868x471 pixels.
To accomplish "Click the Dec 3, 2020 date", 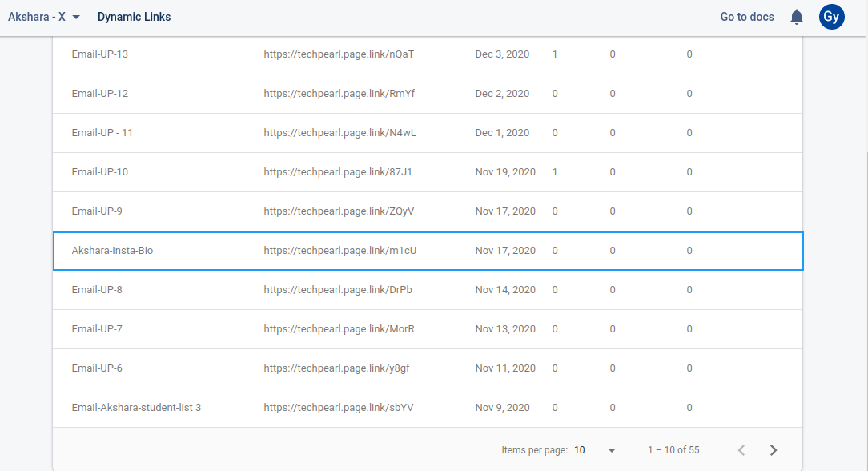I will click(x=502, y=54).
